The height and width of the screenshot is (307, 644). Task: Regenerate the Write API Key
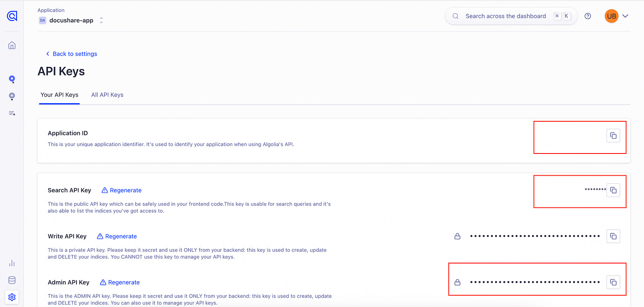click(x=117, y=236)
